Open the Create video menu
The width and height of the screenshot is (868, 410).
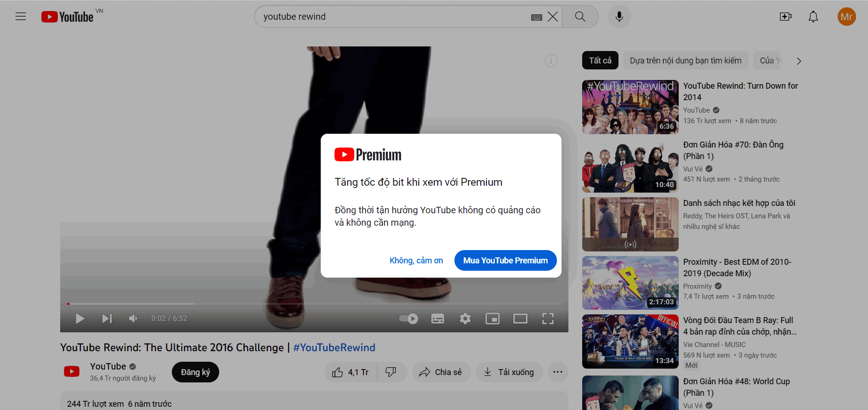tap(786, 17)
